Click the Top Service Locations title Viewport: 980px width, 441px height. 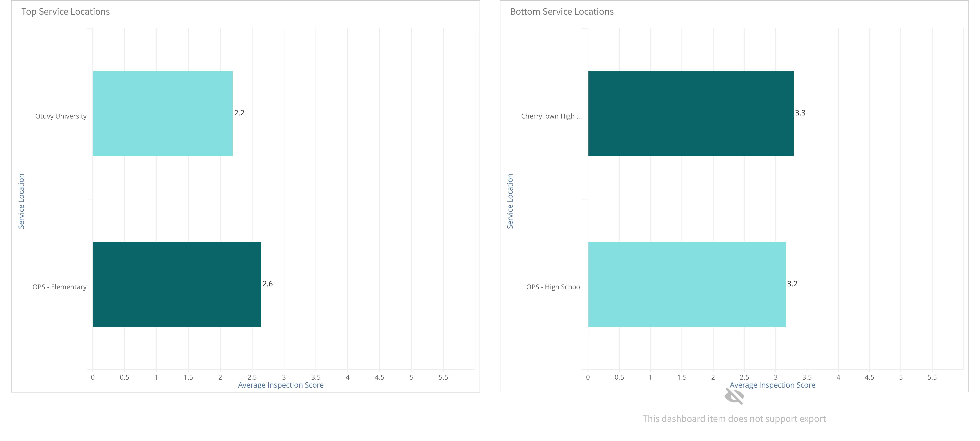(x=65, y=12)
